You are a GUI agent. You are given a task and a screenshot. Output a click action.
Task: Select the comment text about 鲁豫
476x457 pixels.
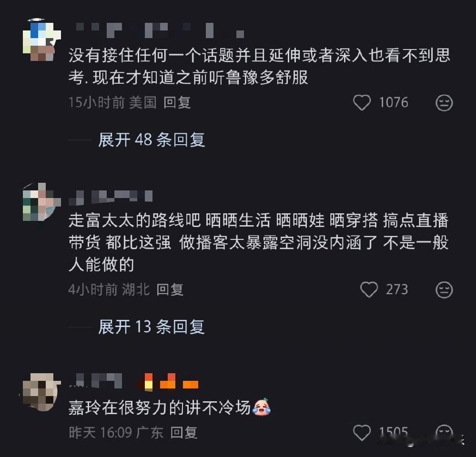(x=259, y=66)
